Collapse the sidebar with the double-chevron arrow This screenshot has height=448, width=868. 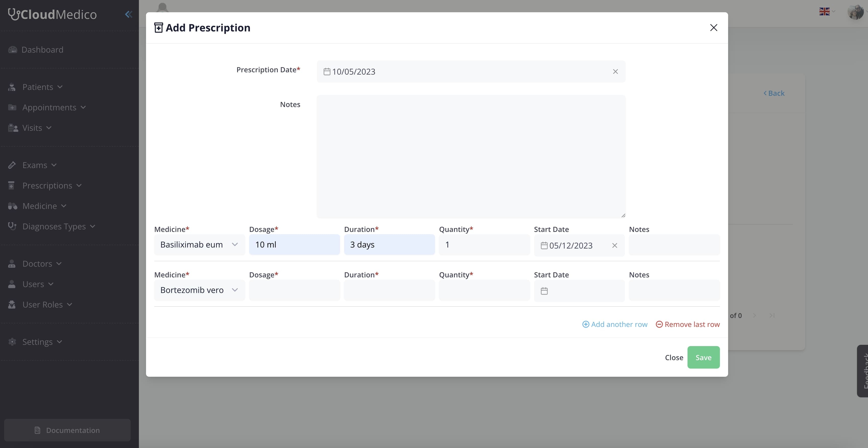128,14
